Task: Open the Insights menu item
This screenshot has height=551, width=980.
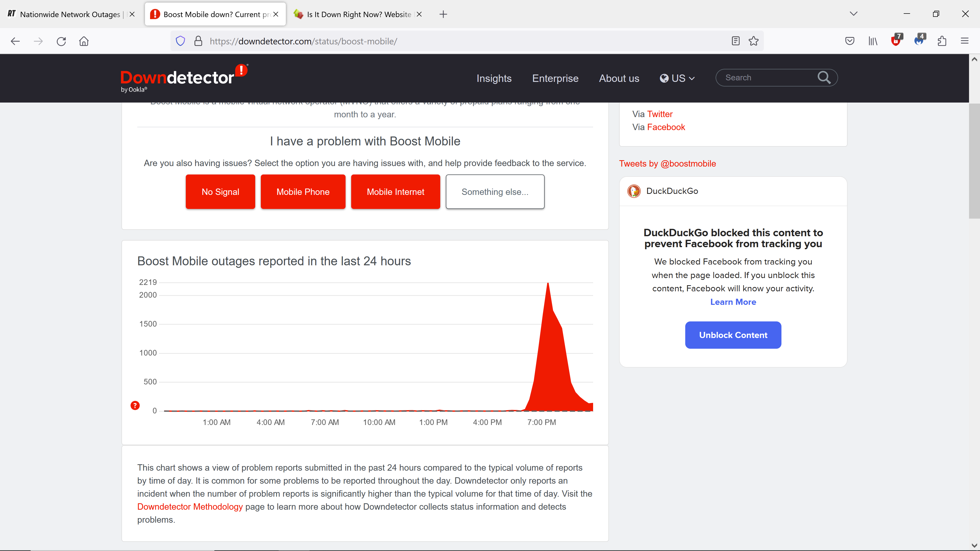Action: [x=494, y=78]
